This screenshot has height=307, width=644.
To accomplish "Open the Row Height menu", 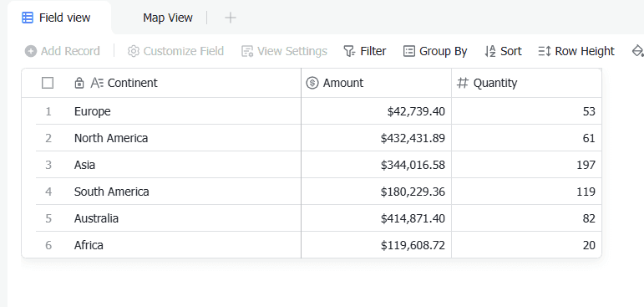I will click(576, 51).
